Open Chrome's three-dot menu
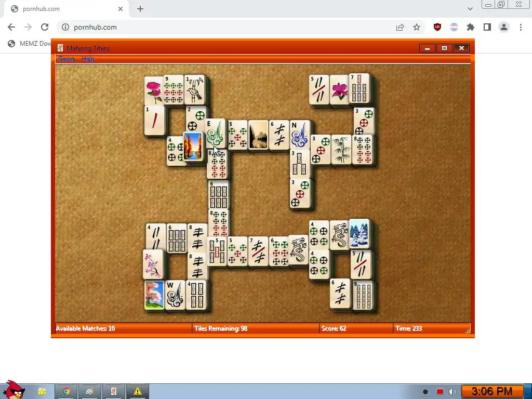The width and height of the screenshot is (532, 399). point(521,27)
